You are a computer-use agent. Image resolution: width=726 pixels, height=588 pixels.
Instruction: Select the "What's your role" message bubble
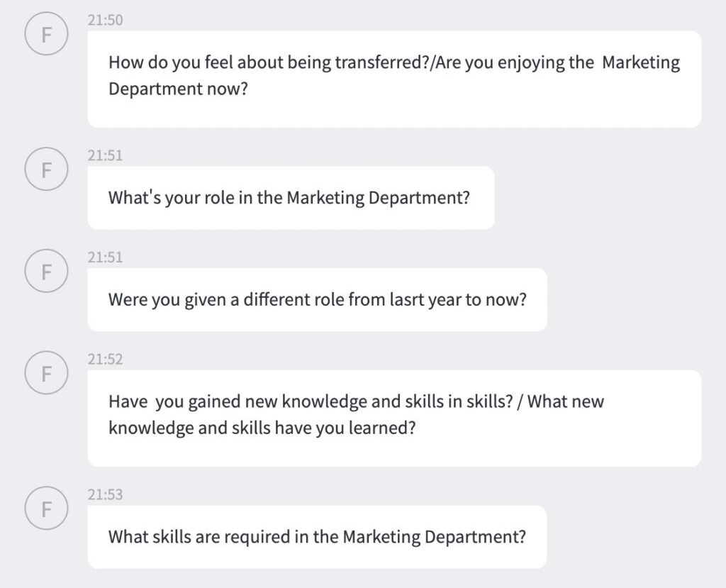click(x=291, y=198)
